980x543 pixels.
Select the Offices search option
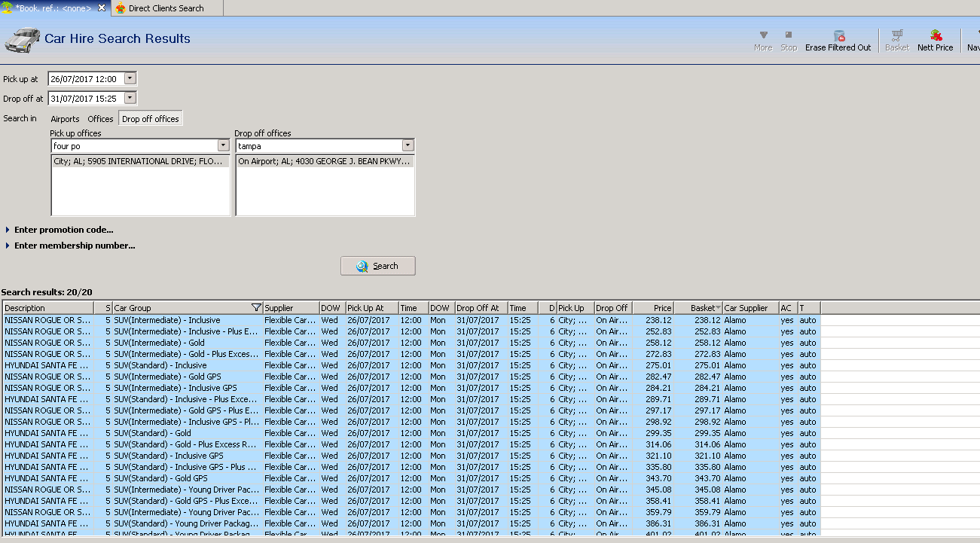click(100, 119)
